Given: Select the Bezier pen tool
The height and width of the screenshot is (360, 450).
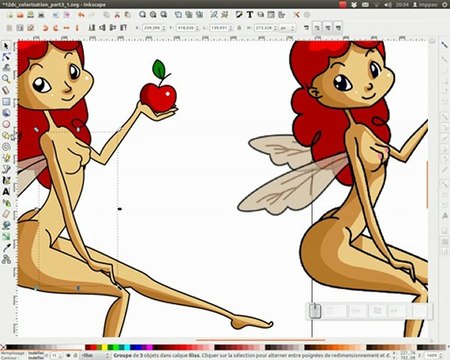Looking at the screenshot, I should tap(6, 169).
